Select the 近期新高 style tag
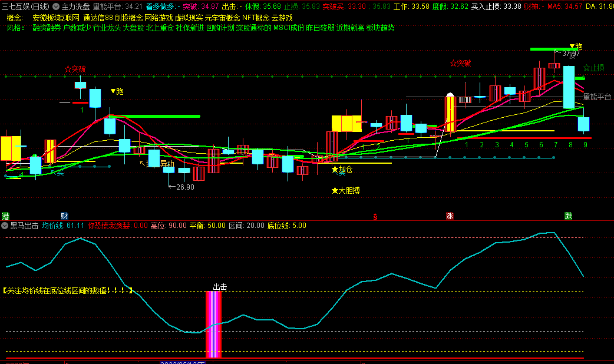Image resolution: width=614 pixels, height=364 pixels. [351, 28]
